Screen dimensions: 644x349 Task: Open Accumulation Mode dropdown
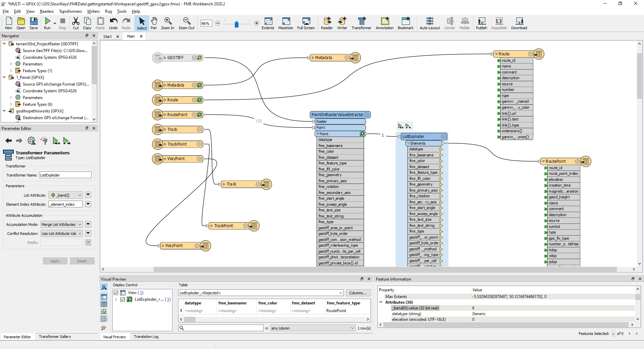pyautogui.click(x=62, y=224)
